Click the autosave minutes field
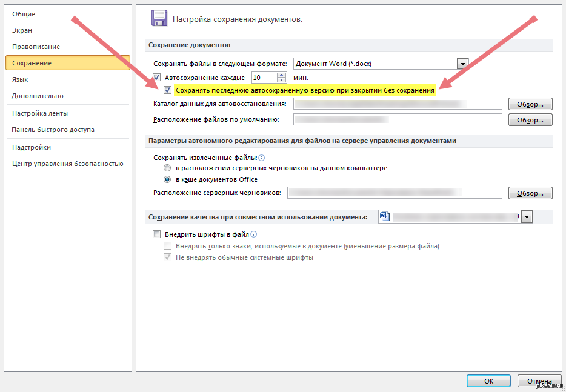566x392 pixels. tap(264, 78)
